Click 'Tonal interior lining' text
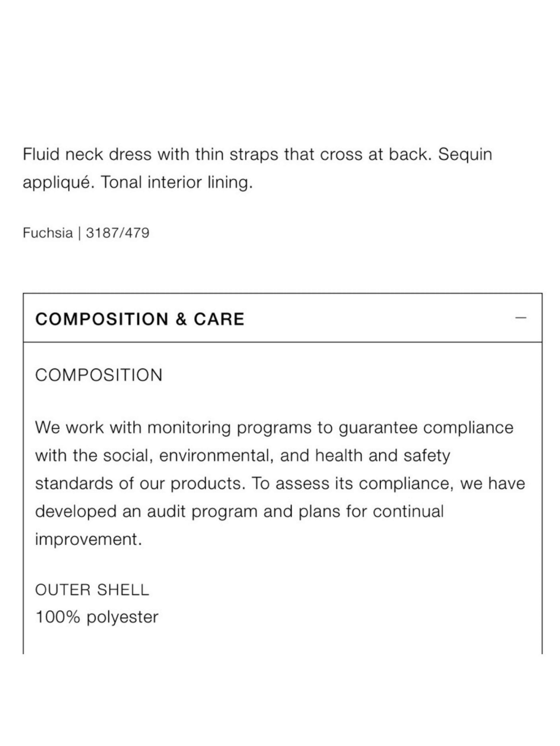560x746 pixels. pyautogui.click(x=176, y=182)
